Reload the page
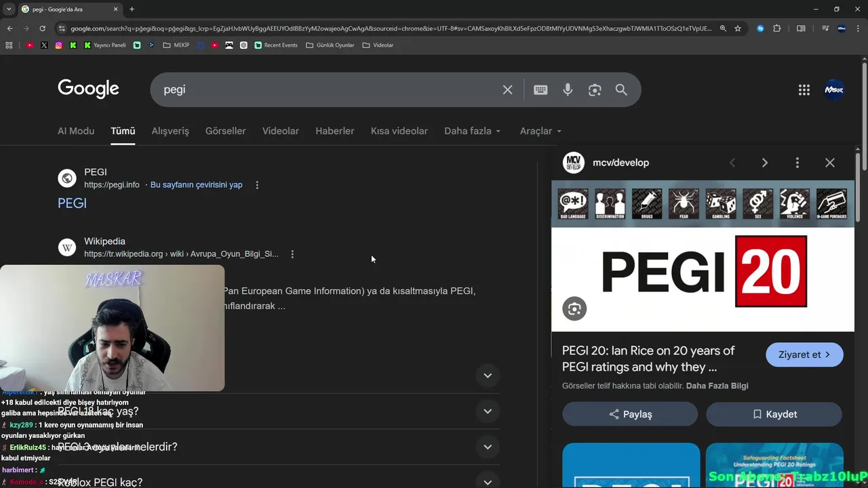868x488 pixels. click(x=42, y=28)
